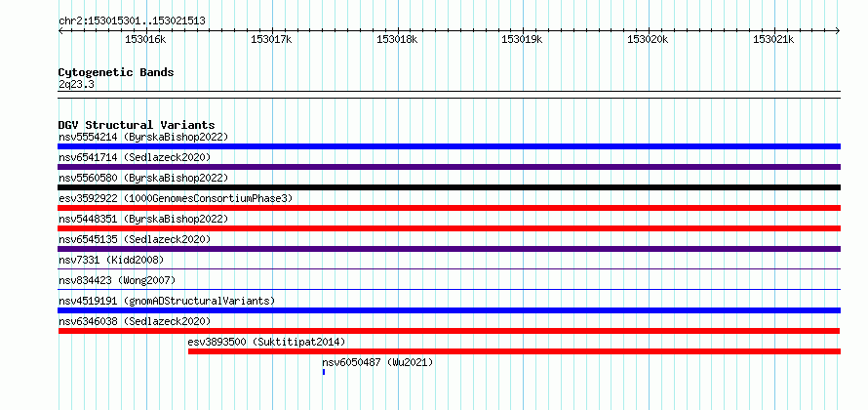Select the purple nsv6541714 variant bar

[449, 167]
